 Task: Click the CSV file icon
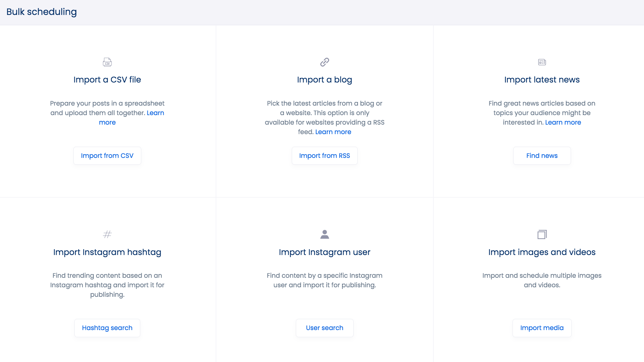pyautogui.click(x=107, y=62)
